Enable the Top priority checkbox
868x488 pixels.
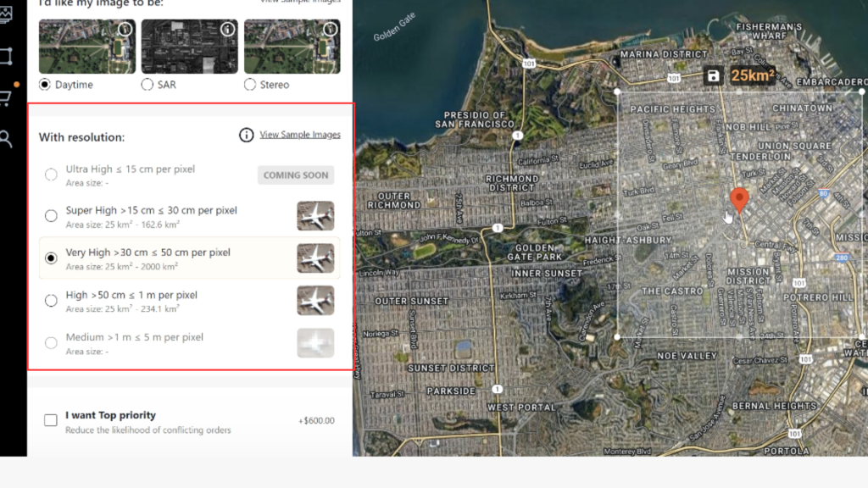click(x=50, y=420)
